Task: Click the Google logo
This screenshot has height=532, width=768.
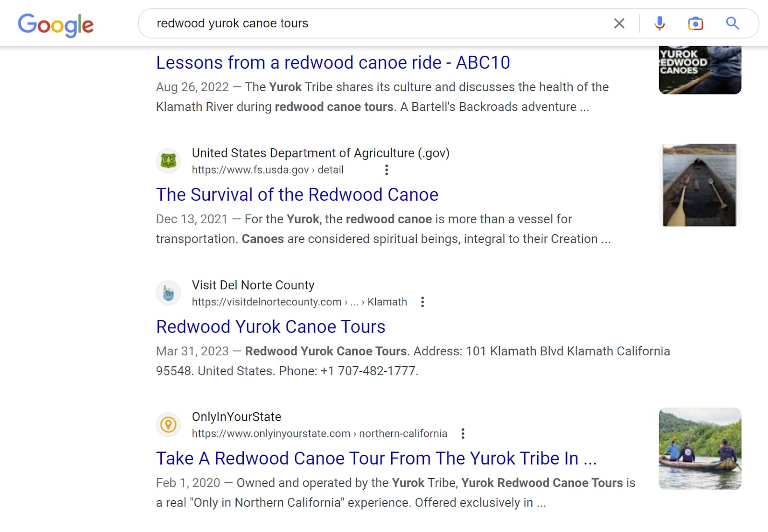Action: 56,24
